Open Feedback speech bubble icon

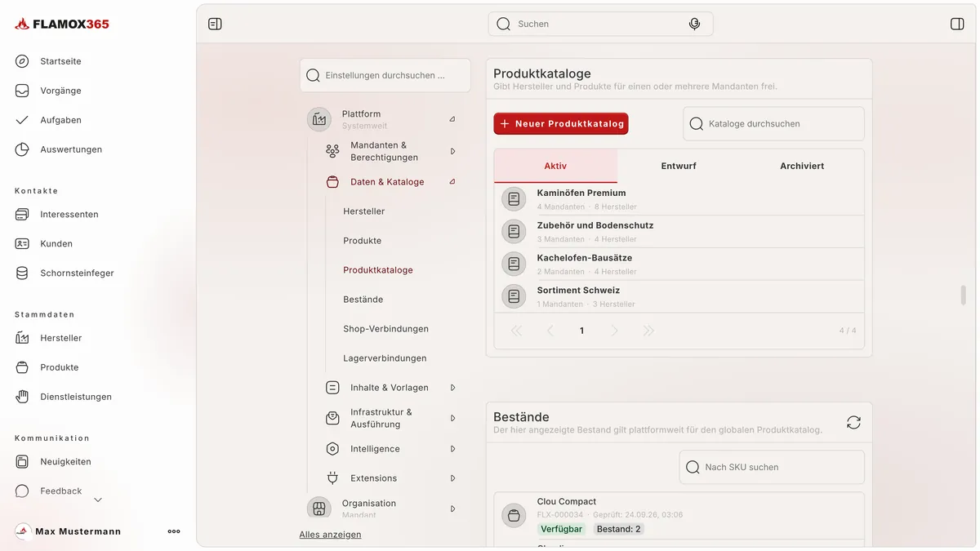coord(22,491)
